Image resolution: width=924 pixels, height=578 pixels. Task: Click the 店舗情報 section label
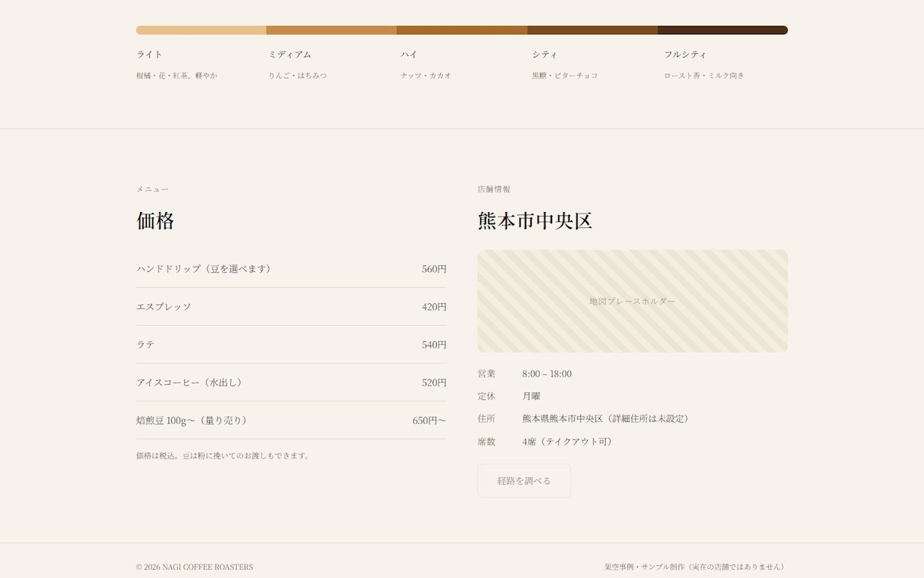(494, 189)
